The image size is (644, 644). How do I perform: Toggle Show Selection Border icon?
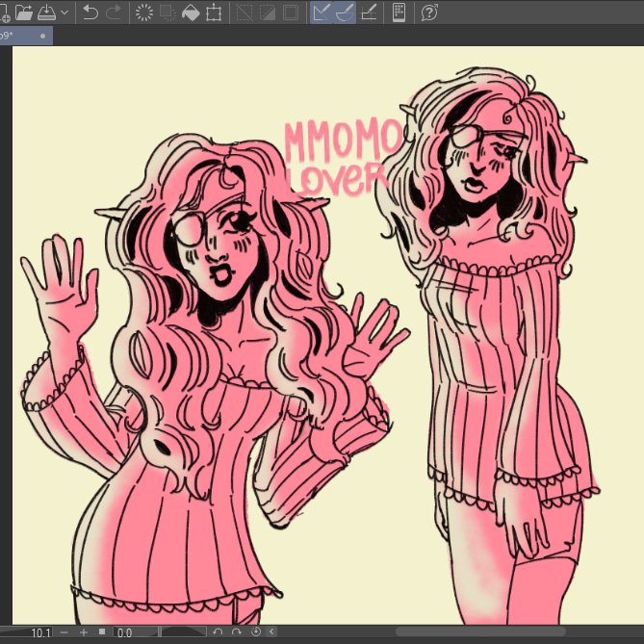pos(291,13)
